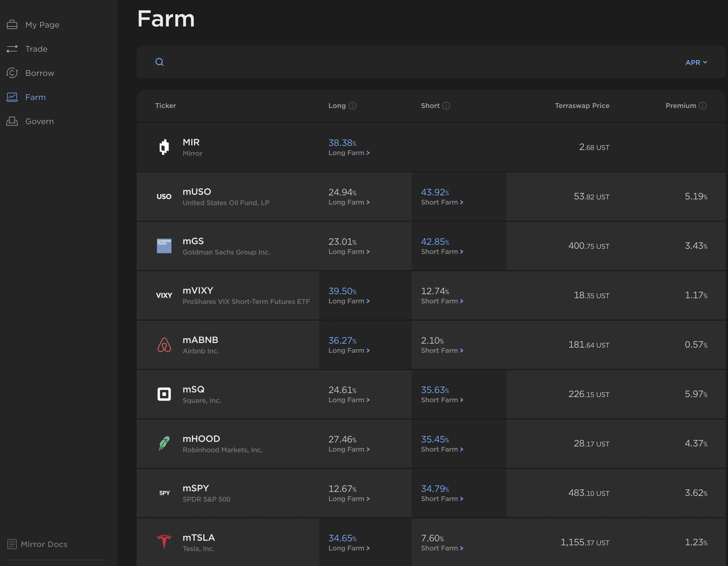Open the mUSO Short Farm link

click(x=442, y=202)
